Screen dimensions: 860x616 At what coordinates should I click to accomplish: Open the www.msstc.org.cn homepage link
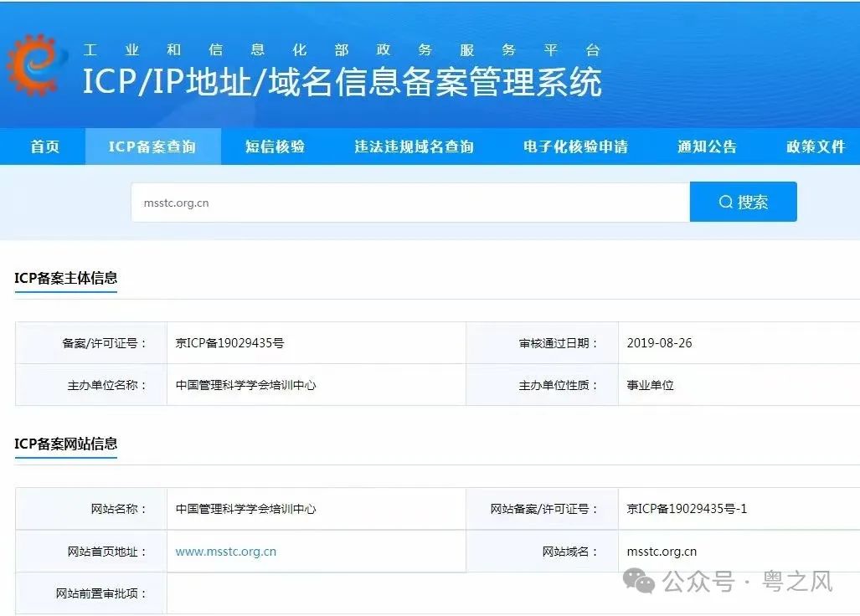pos(226,552)
